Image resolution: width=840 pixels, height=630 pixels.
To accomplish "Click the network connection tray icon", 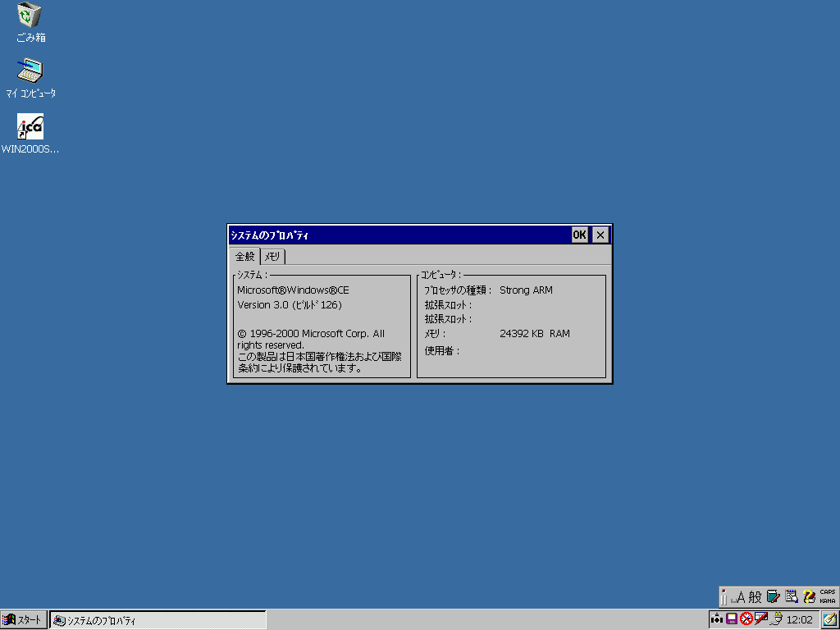I will click(x=716, y=620).
